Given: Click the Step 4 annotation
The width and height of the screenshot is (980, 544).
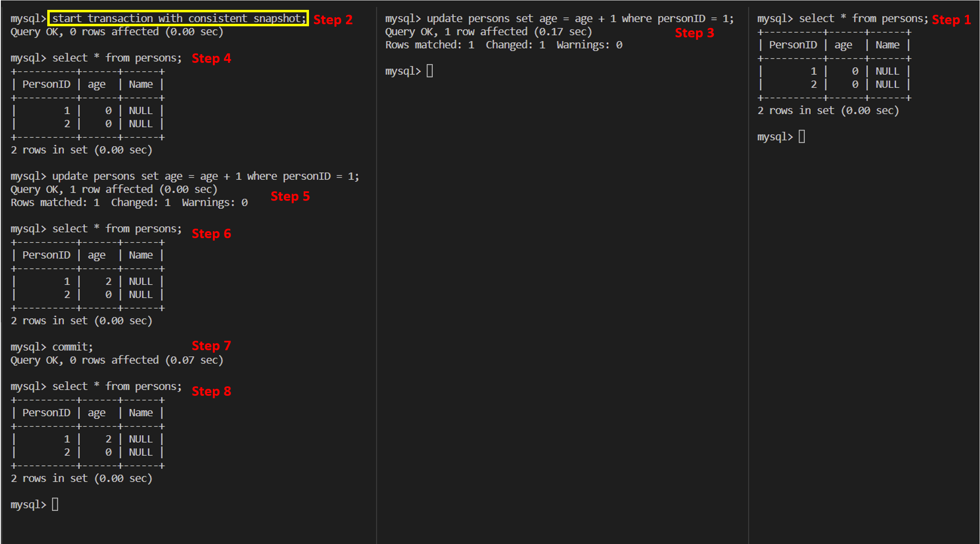Looking at the screenshot, I should click(211, 58).
